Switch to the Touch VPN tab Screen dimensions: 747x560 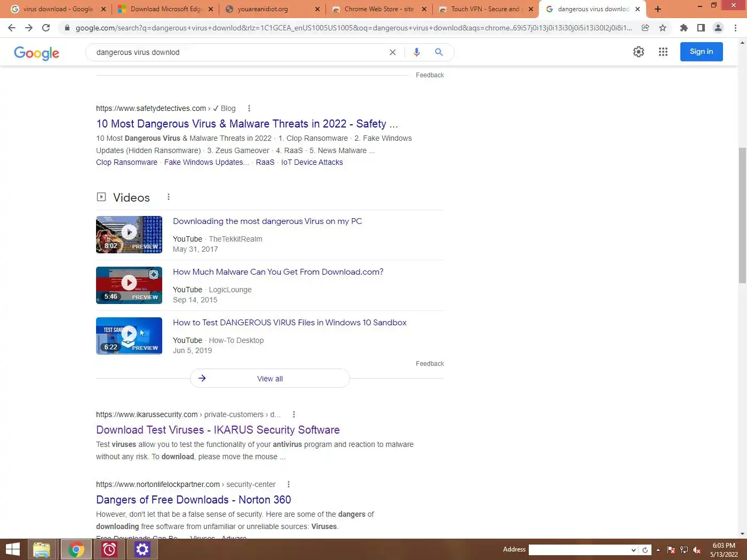tap(486, 9)
